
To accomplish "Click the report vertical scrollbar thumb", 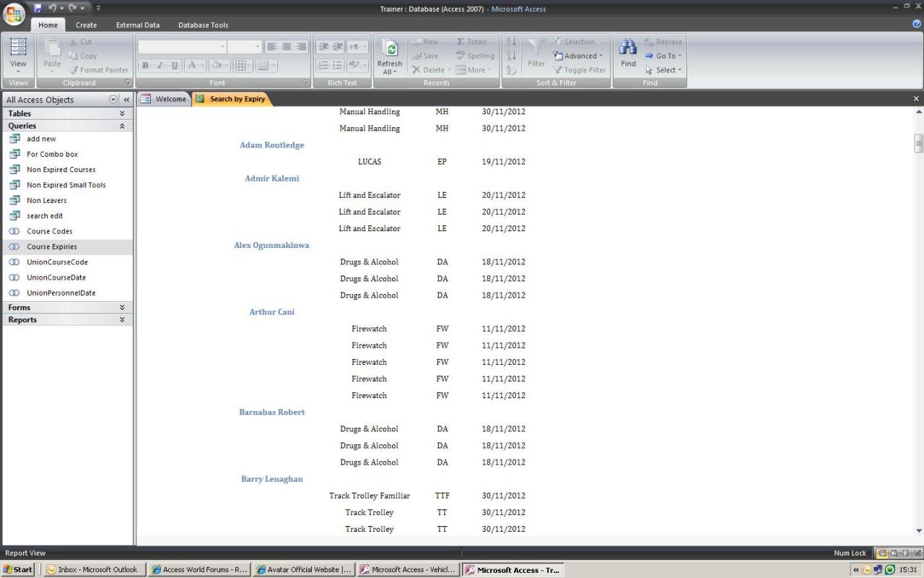I will click(x=918, y=143).
